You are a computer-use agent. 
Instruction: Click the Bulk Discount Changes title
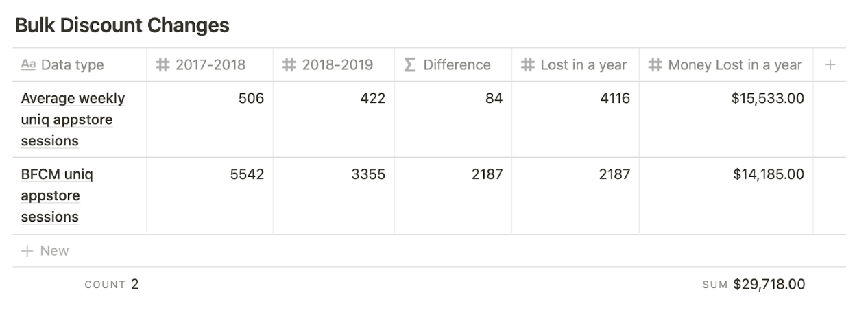click(122, 25)
